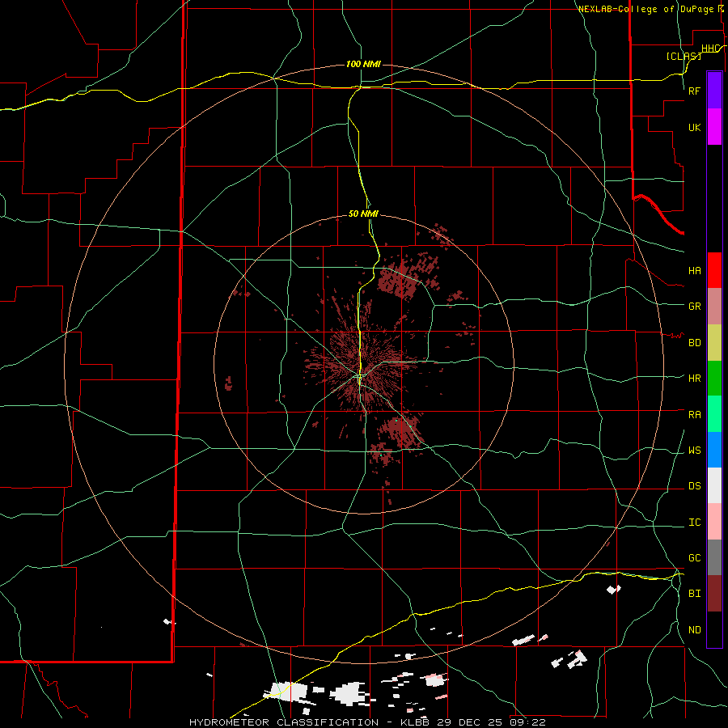Click the gray GC legend swatch

pyautogui.click(x=714, y=557)
